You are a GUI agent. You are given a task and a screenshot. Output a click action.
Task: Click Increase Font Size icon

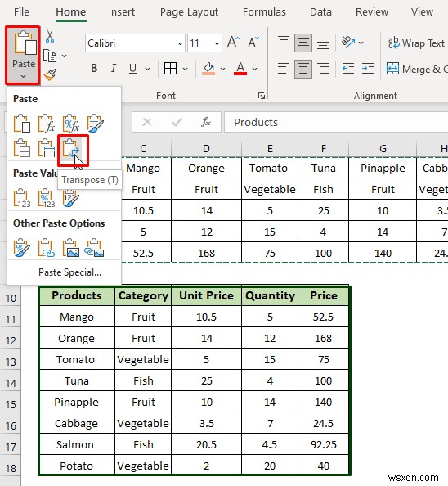tap(234, 43)
